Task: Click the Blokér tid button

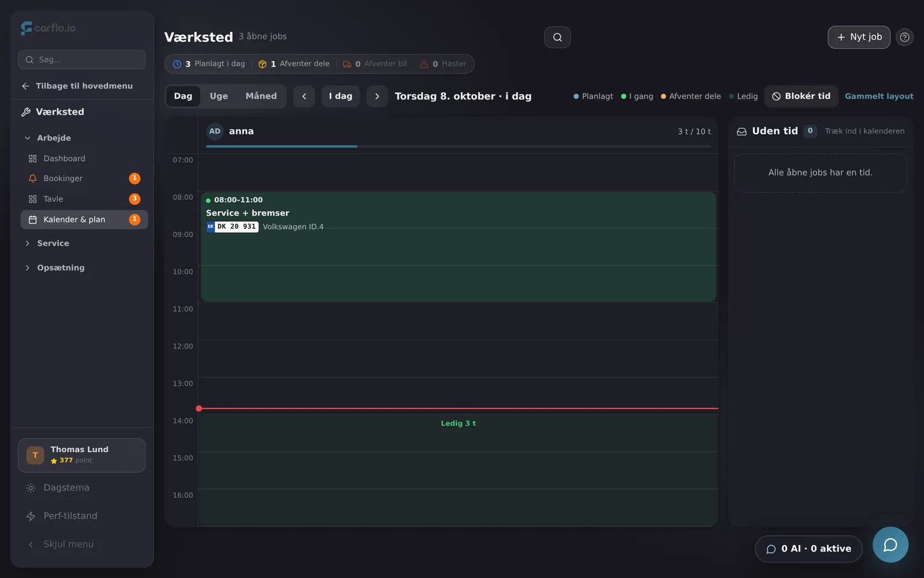Action: tap(801, 96)
